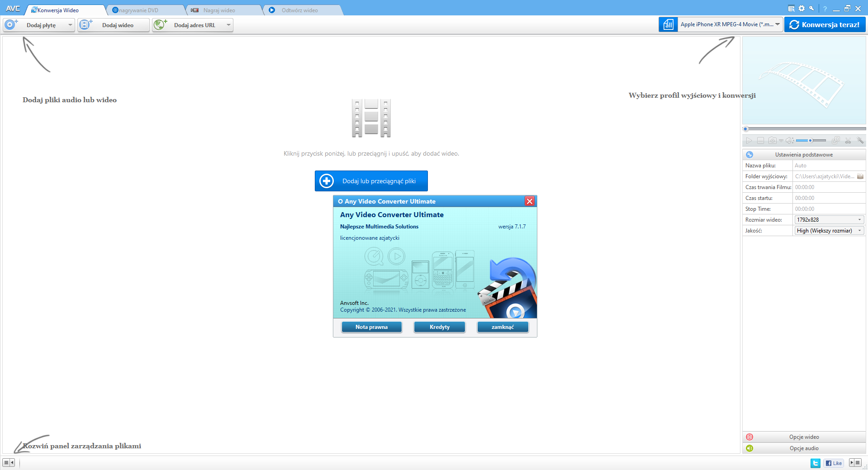Viewport: 868px width, 470px height.
Task: Click the Czas startu time field
Action: 829,198
